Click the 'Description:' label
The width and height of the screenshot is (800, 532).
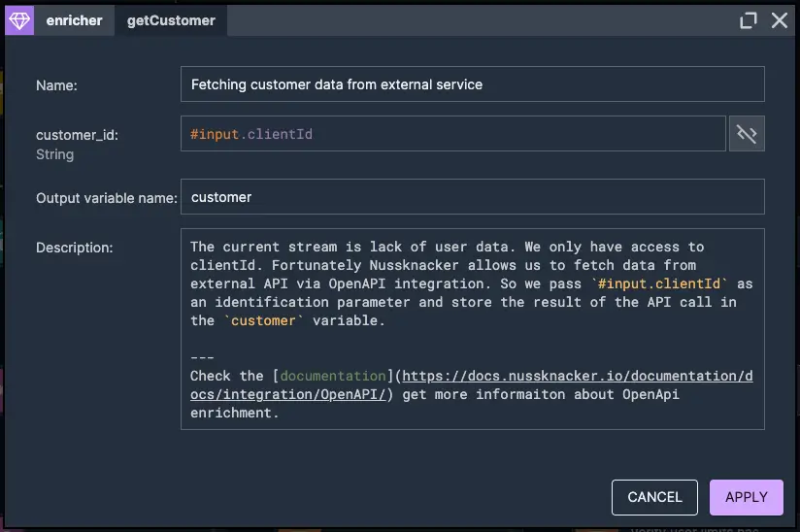[x=75, y=248]
